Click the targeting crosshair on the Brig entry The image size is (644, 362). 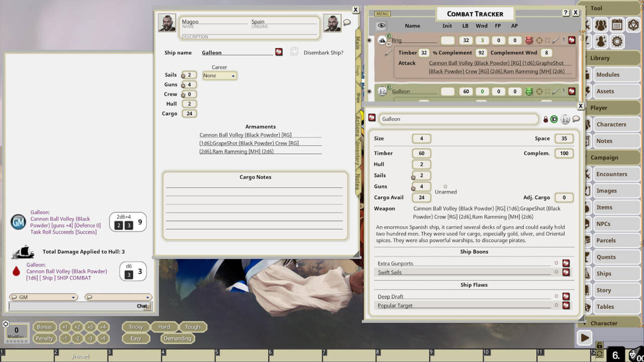(539, 40)
